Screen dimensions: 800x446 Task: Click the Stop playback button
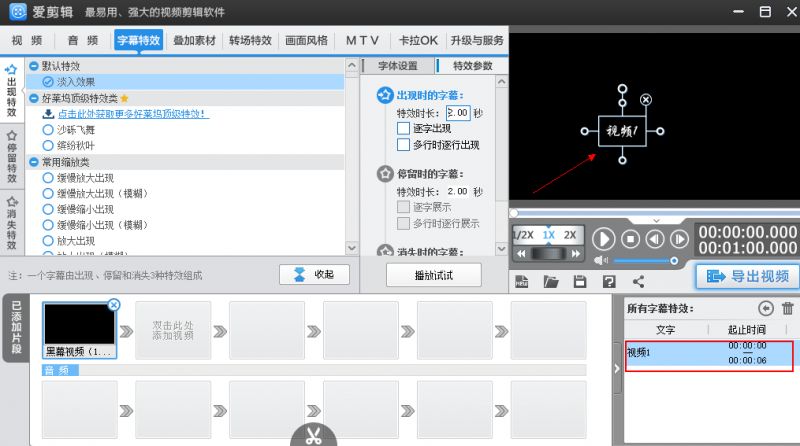(630, 239)
